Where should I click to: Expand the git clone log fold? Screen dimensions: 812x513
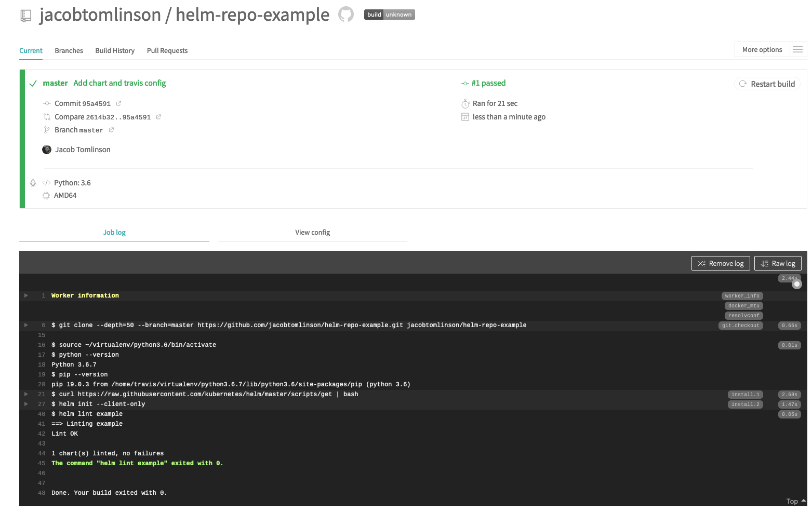point(26,325)
